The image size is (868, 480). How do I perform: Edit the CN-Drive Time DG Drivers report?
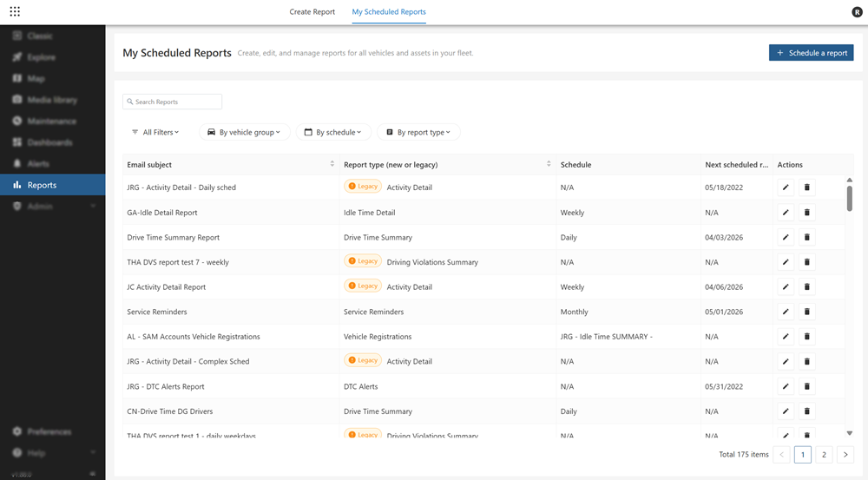click(x=786, y=411)
